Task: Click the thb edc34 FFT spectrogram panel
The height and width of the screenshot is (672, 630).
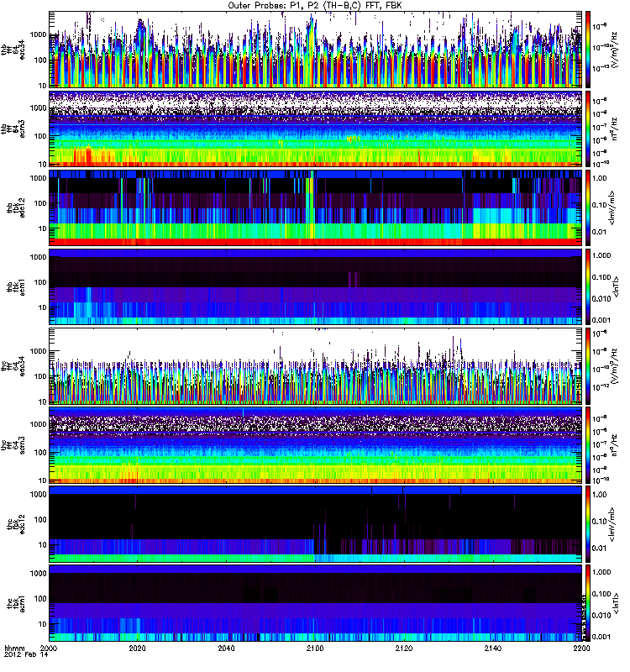Action: [315, 50]
